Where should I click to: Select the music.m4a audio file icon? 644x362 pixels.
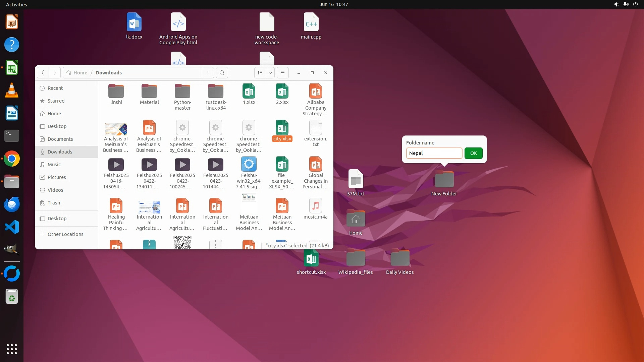(315, 206)
